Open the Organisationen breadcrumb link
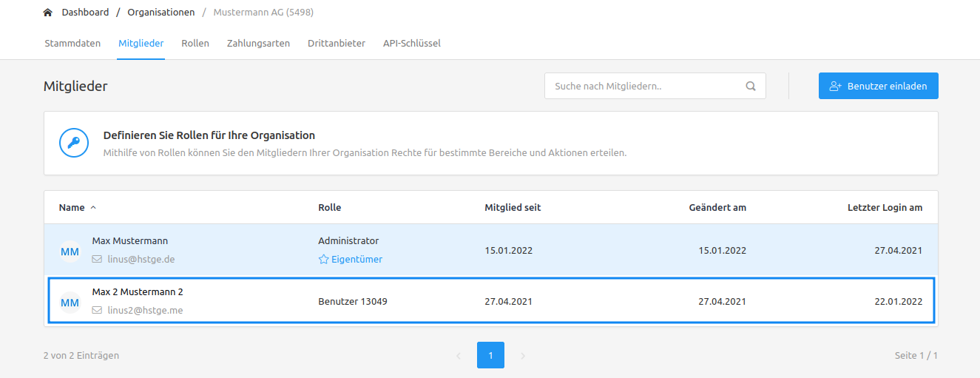This screenshot has width=980, height=378. click(x=161, y=13)
